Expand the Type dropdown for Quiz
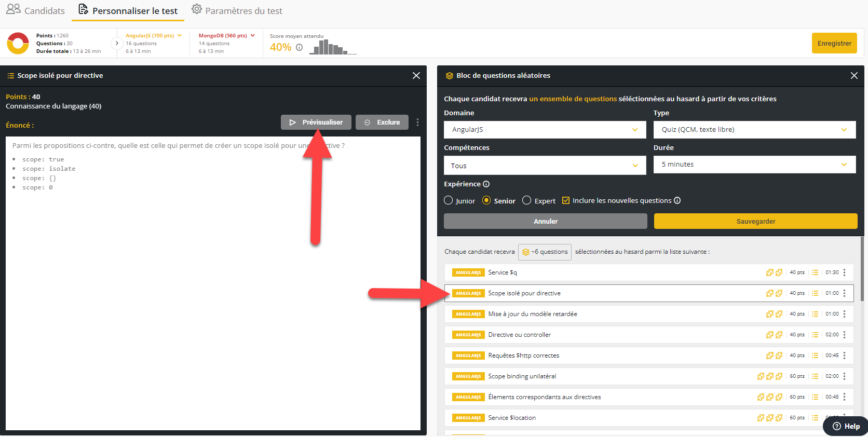 tap(754, 130)
